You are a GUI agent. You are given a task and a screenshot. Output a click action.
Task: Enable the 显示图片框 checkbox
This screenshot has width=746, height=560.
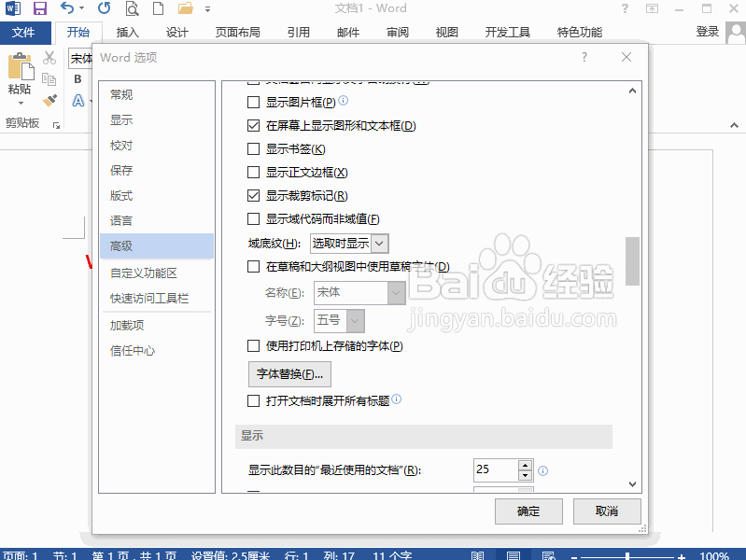(254, 103)
